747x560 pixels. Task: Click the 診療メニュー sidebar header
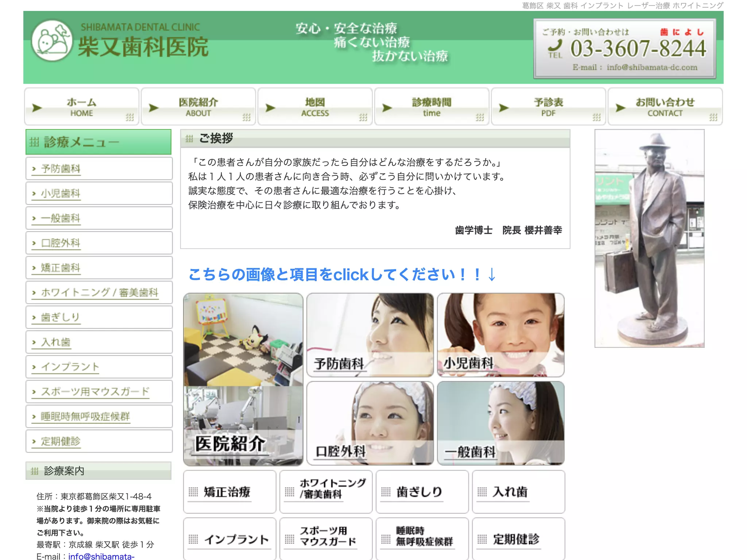98,142
